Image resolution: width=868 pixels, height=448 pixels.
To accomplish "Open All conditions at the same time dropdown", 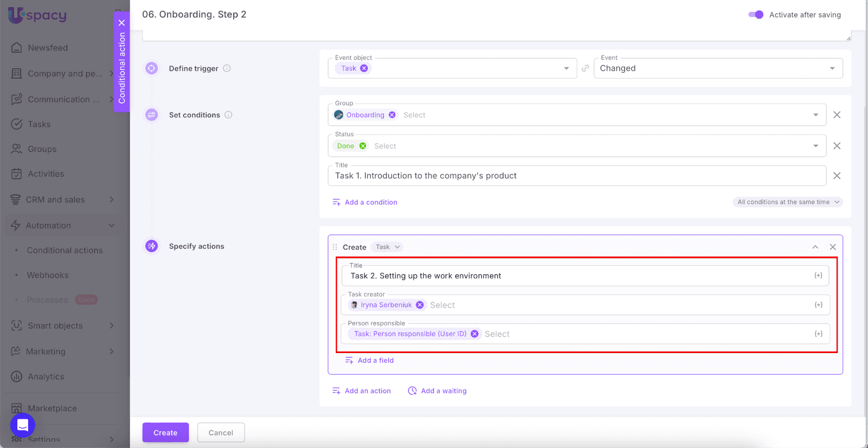I will tap(788, 202).
